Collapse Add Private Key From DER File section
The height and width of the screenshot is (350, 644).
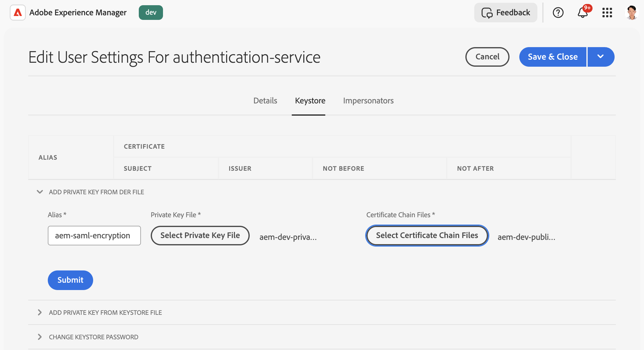(x=40, y=192)
